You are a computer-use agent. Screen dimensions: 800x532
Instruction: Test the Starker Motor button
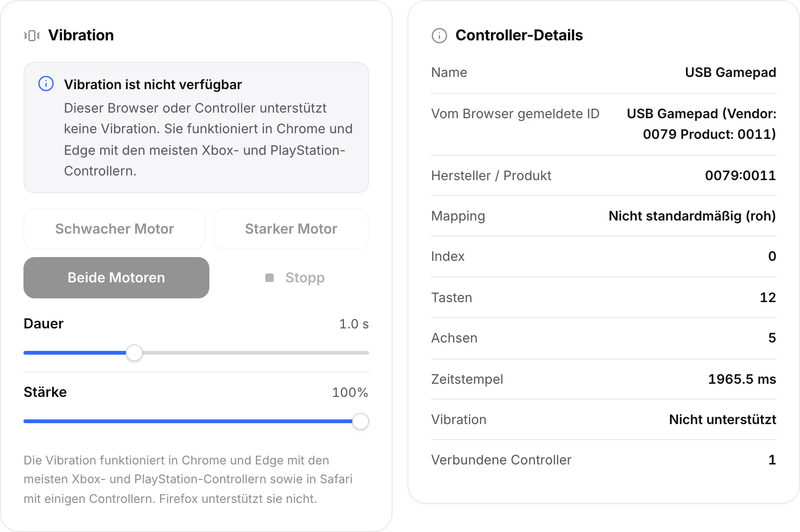point(291,229)
